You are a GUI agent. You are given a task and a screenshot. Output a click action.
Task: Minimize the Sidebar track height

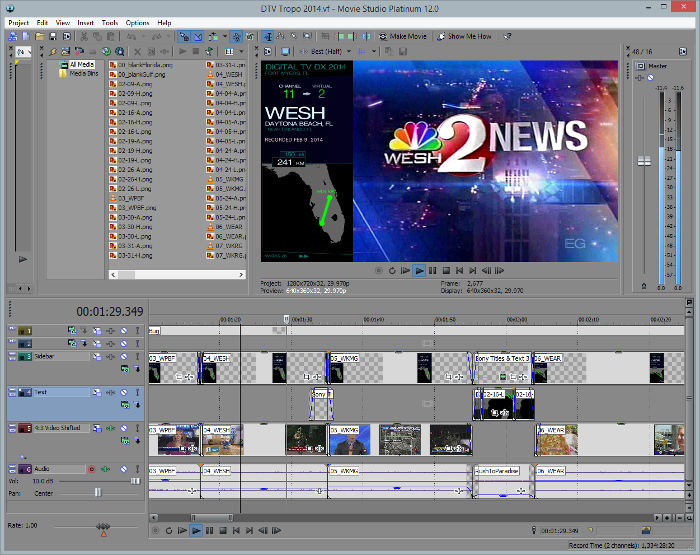[13, 355]
